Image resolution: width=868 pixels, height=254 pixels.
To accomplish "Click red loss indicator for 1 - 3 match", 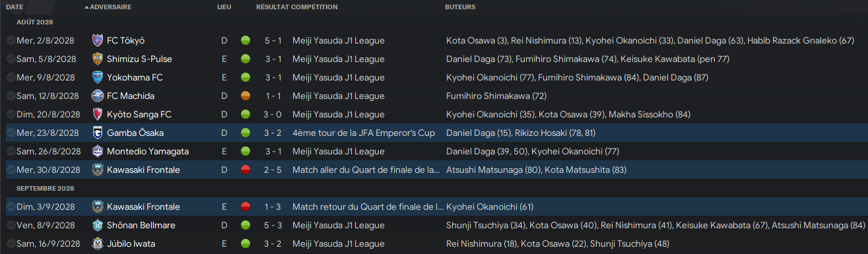I will [246, 206].
